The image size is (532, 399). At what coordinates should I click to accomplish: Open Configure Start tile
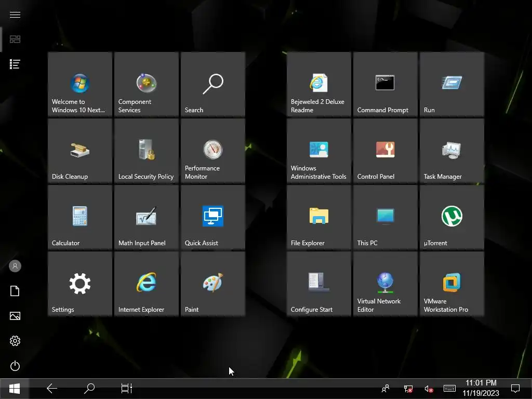pos(319,284)
